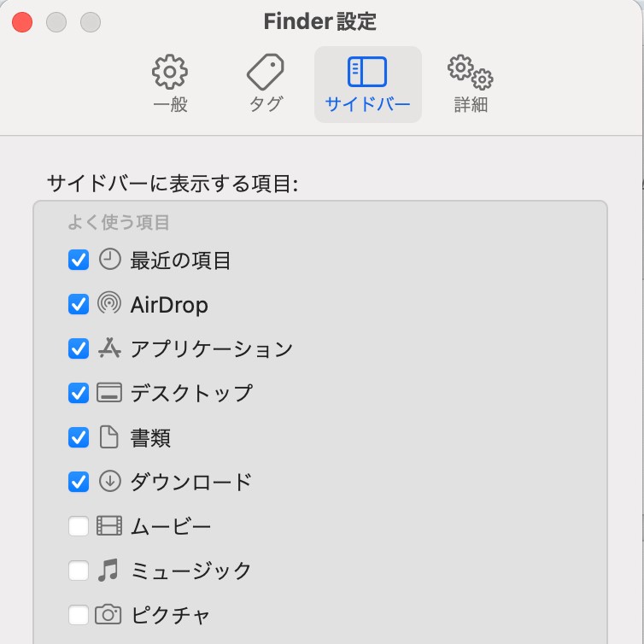Click the ピクチャ camera icon

(x=108, y=614)
